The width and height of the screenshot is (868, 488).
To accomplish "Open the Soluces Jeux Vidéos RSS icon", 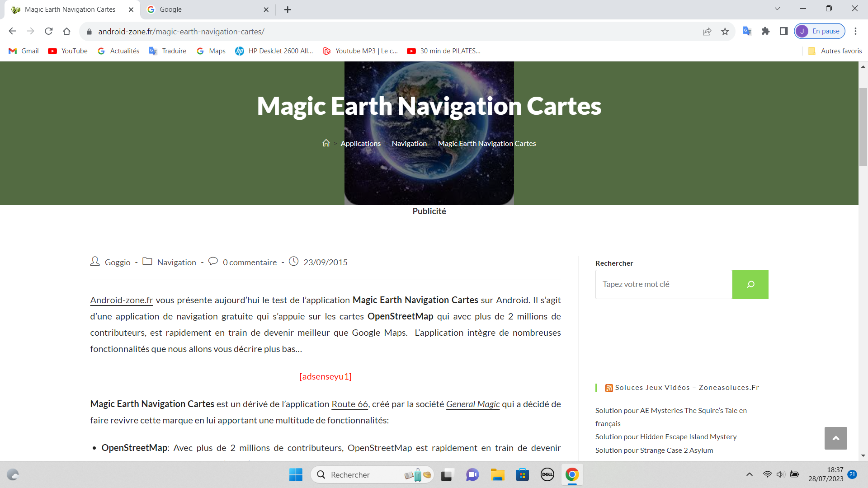I will click(x=609, y=388).
